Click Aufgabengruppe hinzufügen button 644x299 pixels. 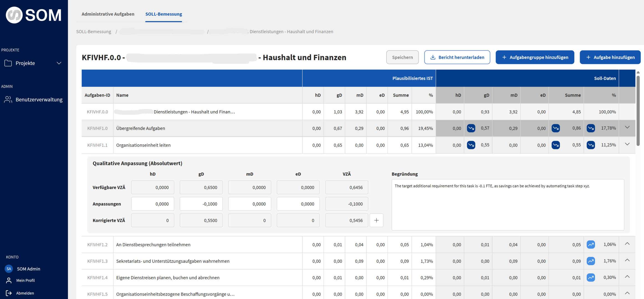[535, 57]
